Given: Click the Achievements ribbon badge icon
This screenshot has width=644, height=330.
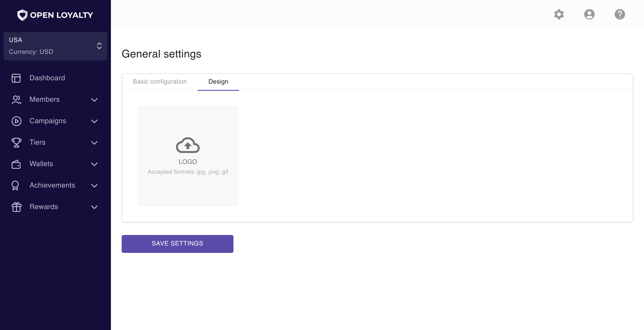Looking at the screenshot, I should click(x=15, y=186).
